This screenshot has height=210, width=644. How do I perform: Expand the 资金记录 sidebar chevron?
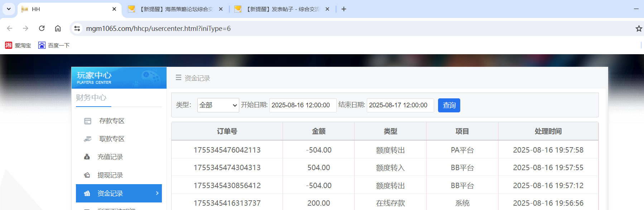[157, 193]
